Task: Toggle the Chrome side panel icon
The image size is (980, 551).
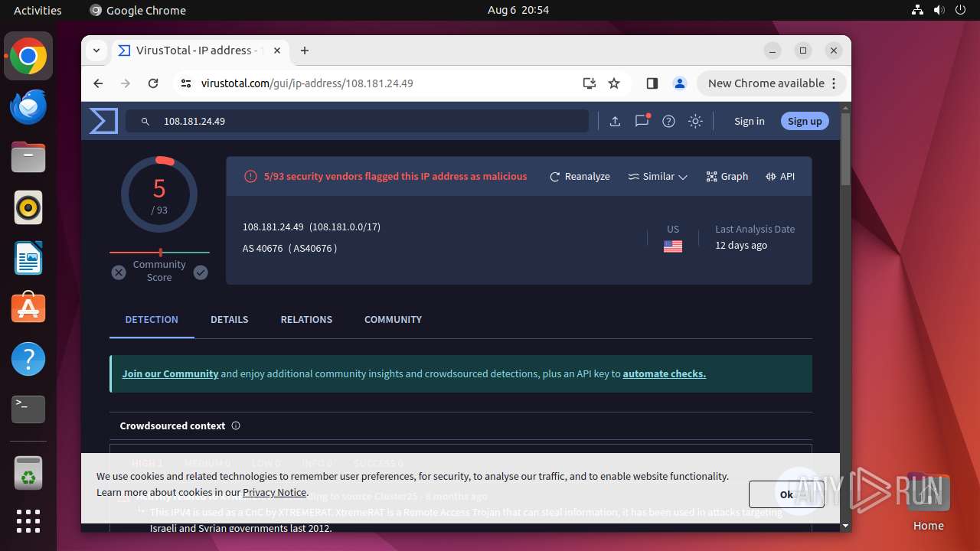Action: pos(652,83)
